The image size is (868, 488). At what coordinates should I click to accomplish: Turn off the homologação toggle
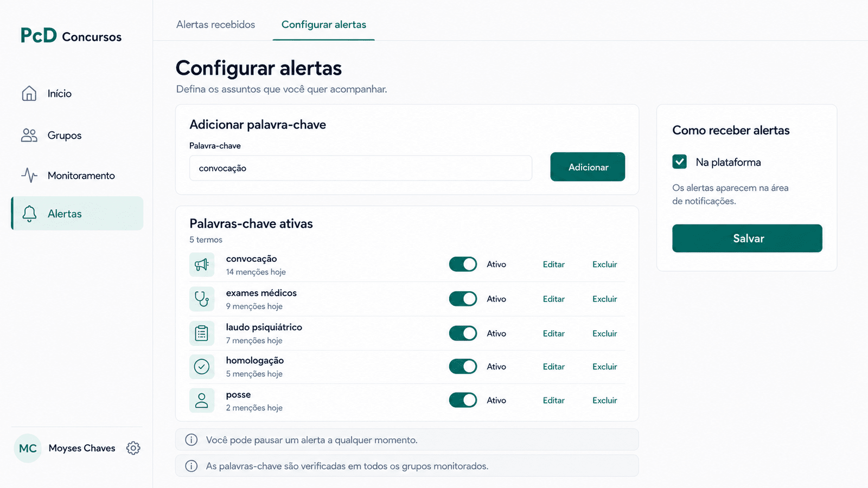click(x=463, y=367)
